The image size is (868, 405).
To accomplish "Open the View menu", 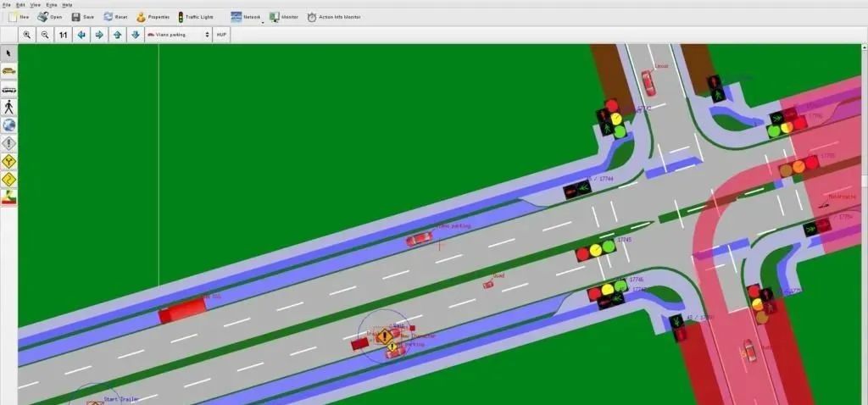I will (36, 4).
